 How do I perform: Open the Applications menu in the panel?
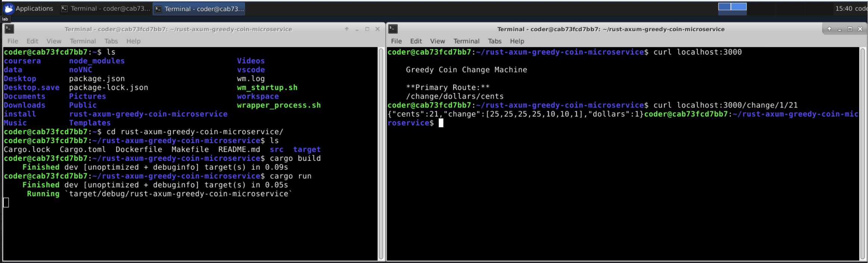pyautogui.click(x=29, y=8)
